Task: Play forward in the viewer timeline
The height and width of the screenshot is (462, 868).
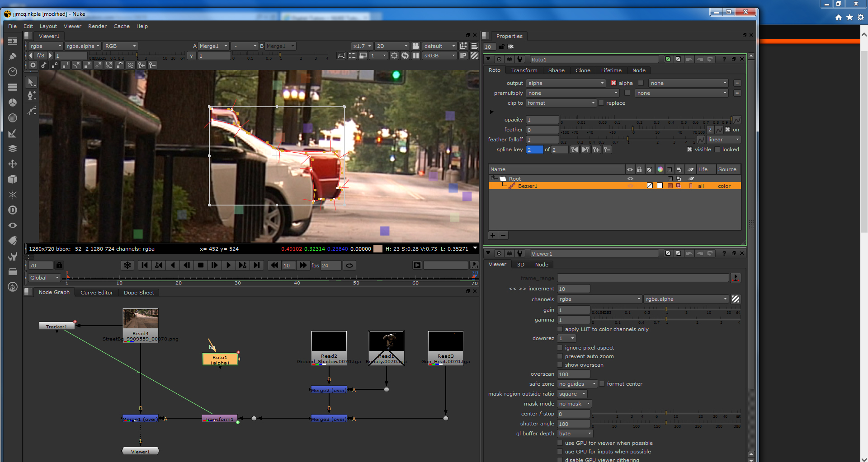Action: (x=228, y=266)
